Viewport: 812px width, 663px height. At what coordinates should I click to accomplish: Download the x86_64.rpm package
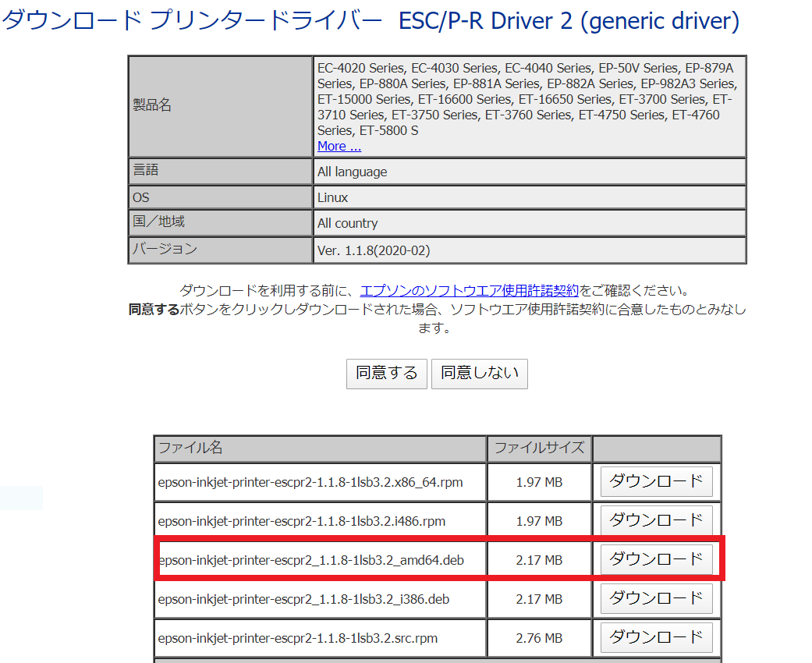[656, 482]
